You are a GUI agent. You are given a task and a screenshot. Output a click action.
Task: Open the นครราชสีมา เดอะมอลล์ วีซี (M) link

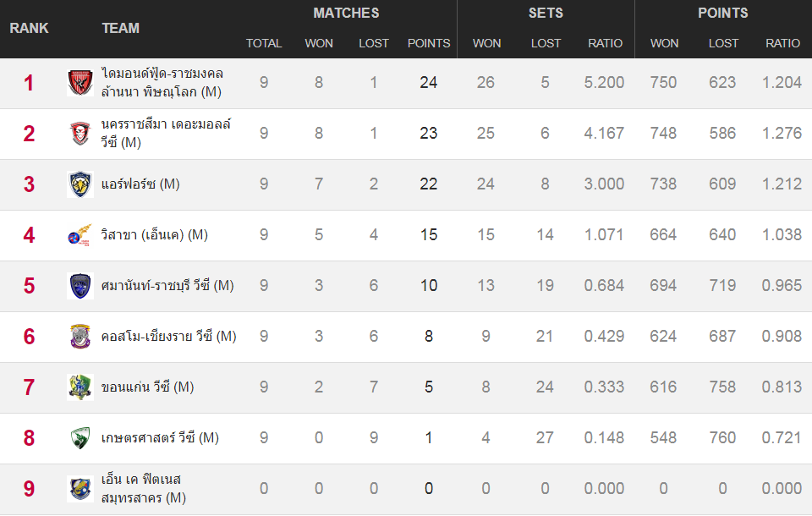pyautogui.click(x=165, y=134)
